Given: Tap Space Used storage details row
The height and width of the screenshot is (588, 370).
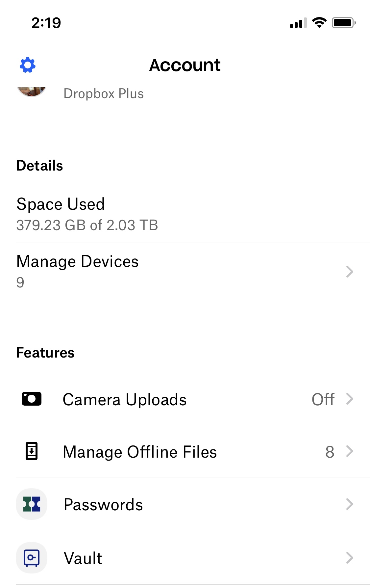Looking at the screenshot, I should pyautogui.click(x=87, y=214).
